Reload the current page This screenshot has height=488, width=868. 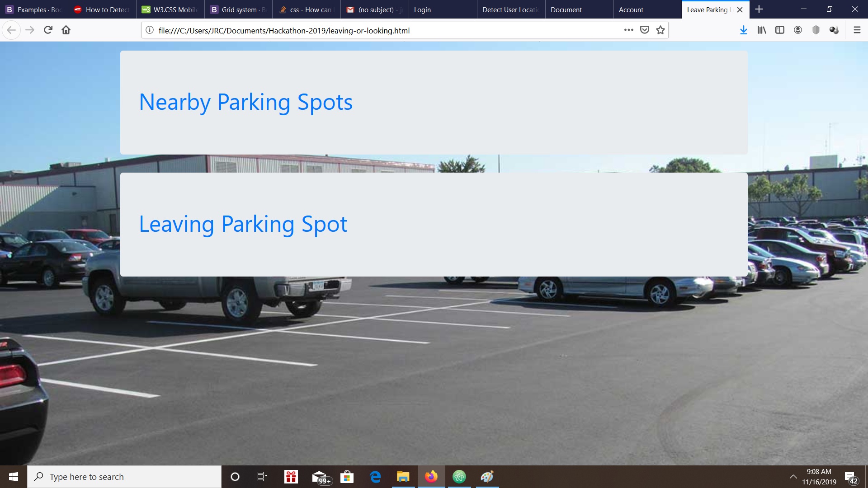(x=48, y=30)
